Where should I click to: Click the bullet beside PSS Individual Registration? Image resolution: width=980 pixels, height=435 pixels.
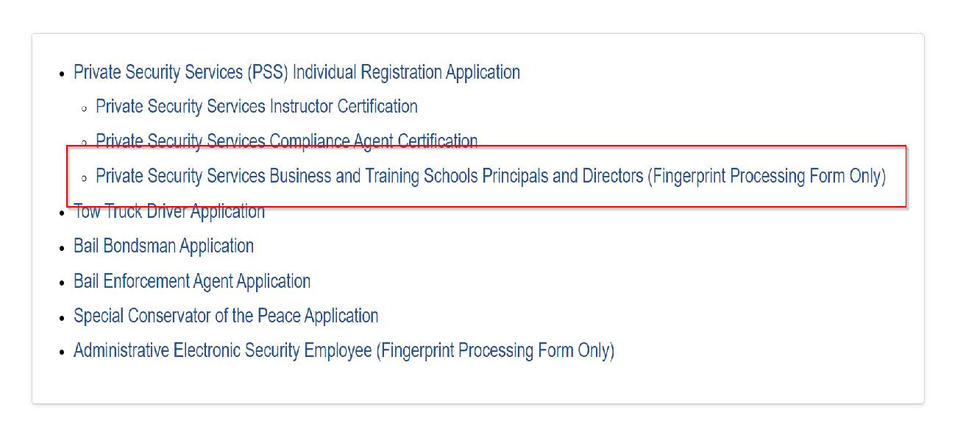(63, 74)
